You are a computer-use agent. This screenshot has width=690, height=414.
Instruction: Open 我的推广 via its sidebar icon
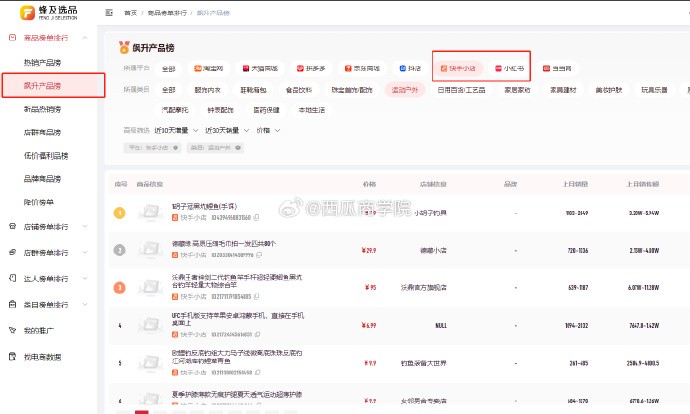(x=12, y=330)
